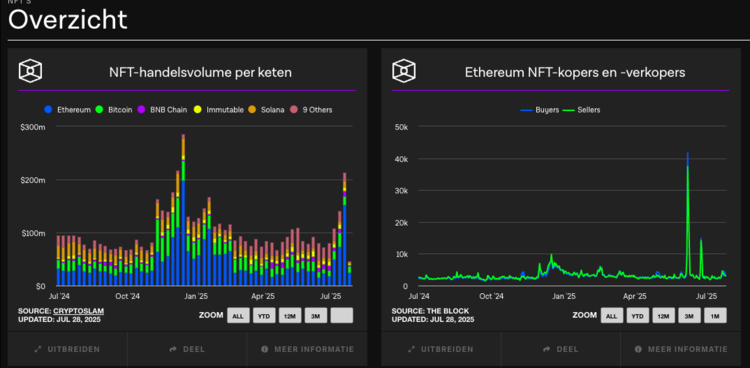
Task: Click blank zoom button in volume chart
Action: (342, 315)
